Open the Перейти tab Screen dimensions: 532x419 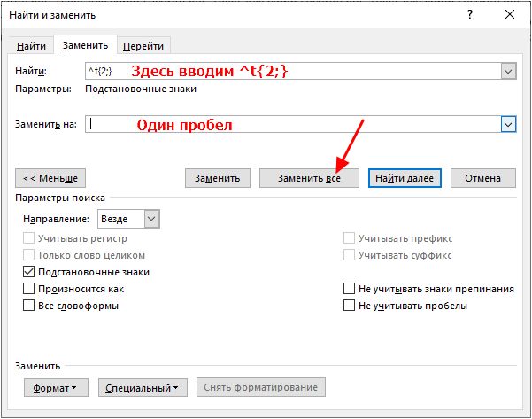(143, 46)
